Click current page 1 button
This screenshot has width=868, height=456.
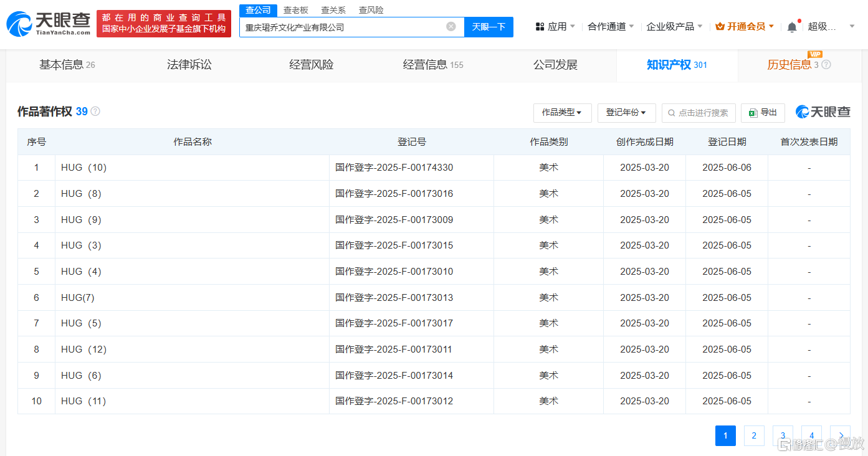pos(725,435)
